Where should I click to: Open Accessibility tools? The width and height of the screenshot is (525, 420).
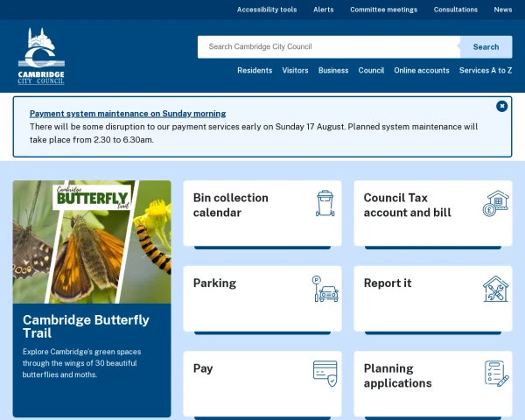pos(267,10)
